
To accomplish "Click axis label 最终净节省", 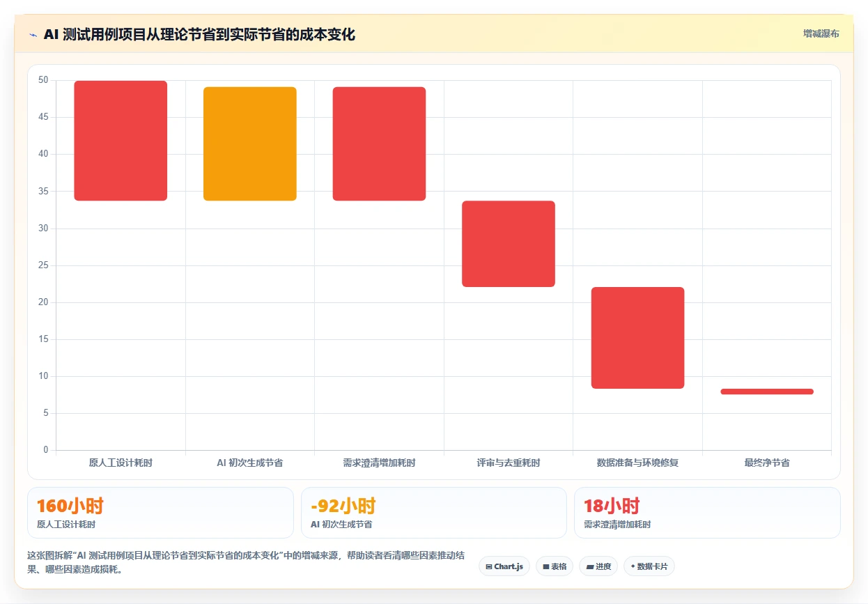I will [x=767, y=463].
